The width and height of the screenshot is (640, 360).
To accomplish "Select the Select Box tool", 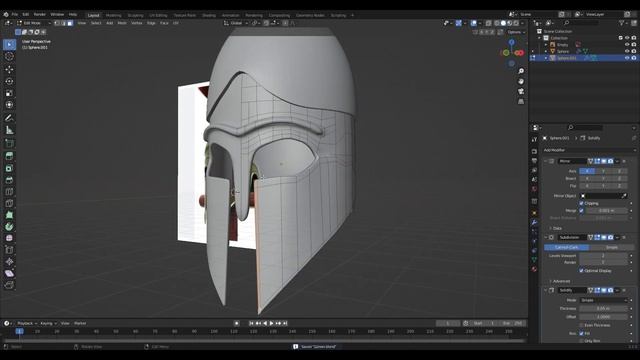I will [x=9, y=44].
